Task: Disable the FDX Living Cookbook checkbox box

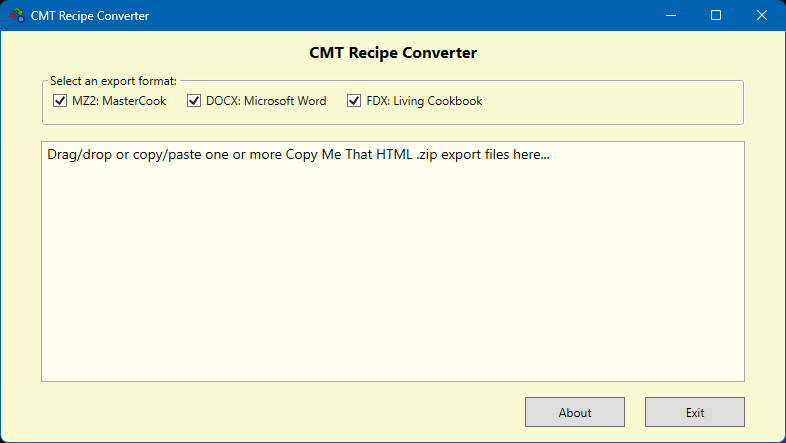Action: 354,101
